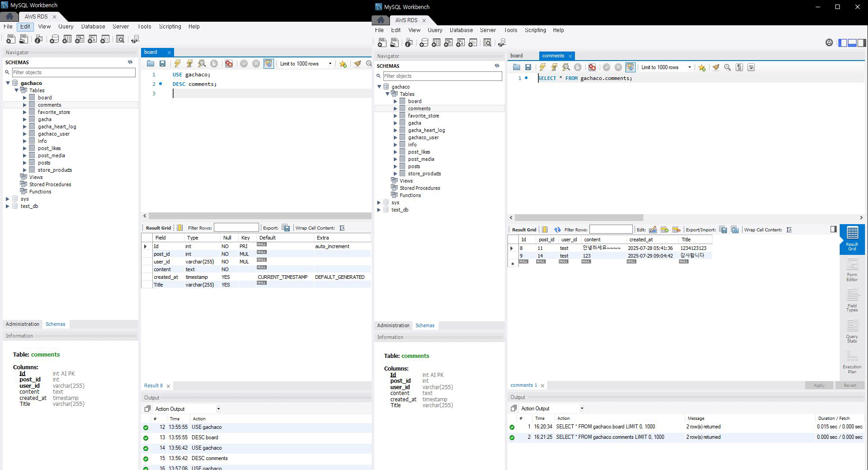Execute the query in the right window
The height and width of the screenshot is (470, 868).
tap(542, 67)
